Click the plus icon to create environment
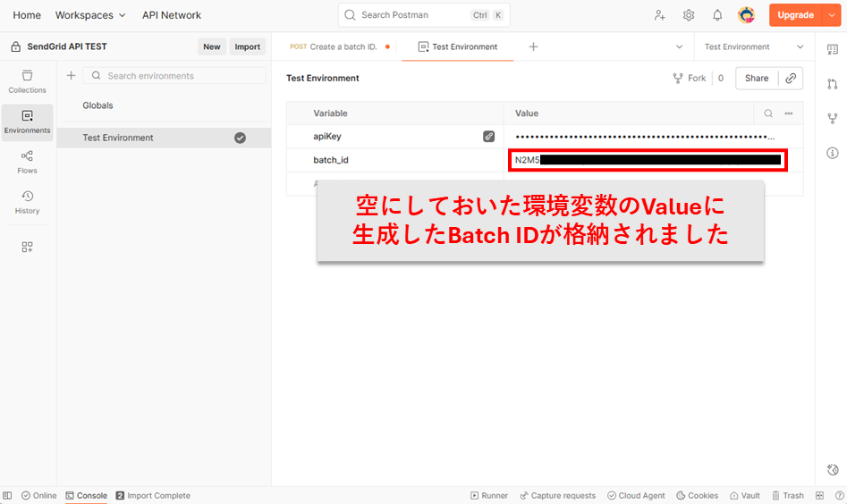Viewport: 847px width, 504px height. click(72, 76)
